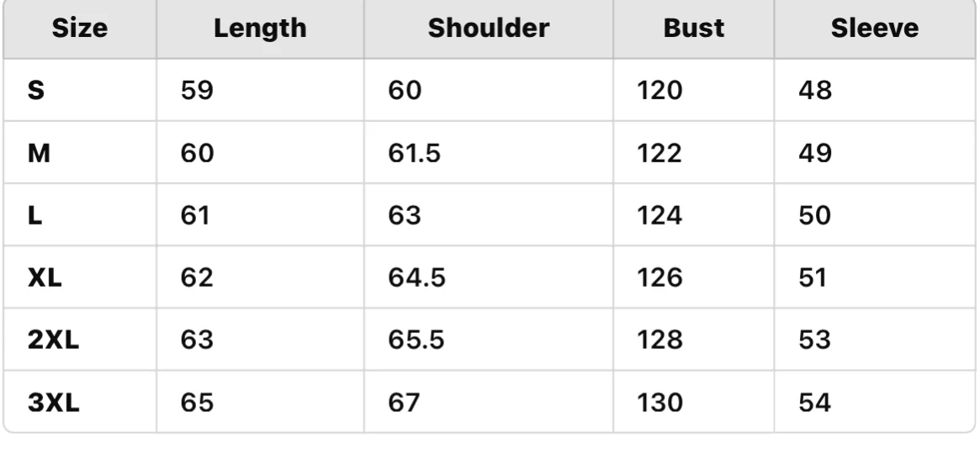The height and width of the screenshot is (454, 980).
Task: Select the S size row label
Action: coord(36,91)
